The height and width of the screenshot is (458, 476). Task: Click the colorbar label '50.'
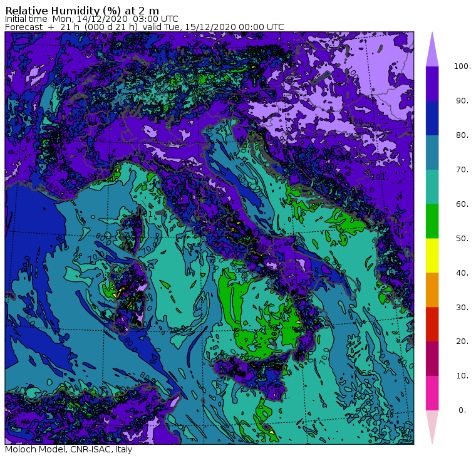[462, 239]
